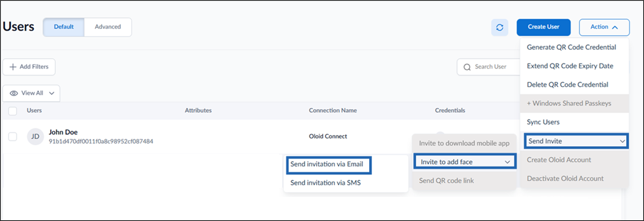Click the JD avatar for John Doe
The width and height of the screenshot is (644, 221).
35,137
